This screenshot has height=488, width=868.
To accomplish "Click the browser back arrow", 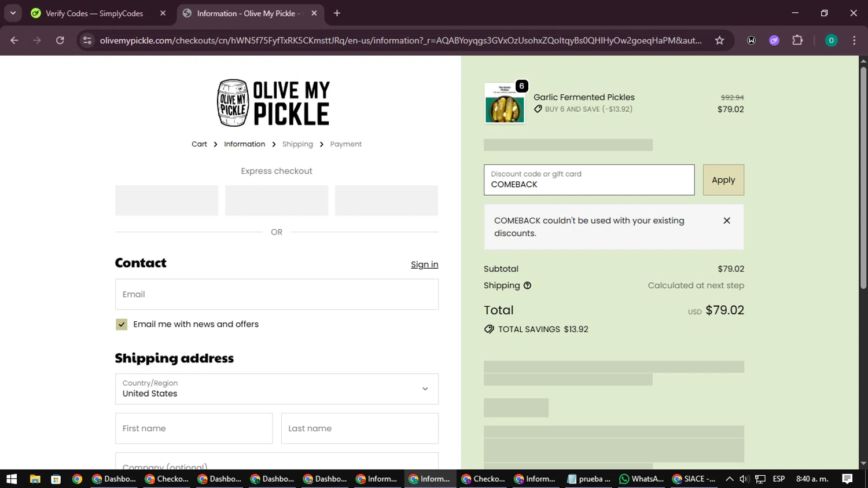I will [x=14, y=41].
